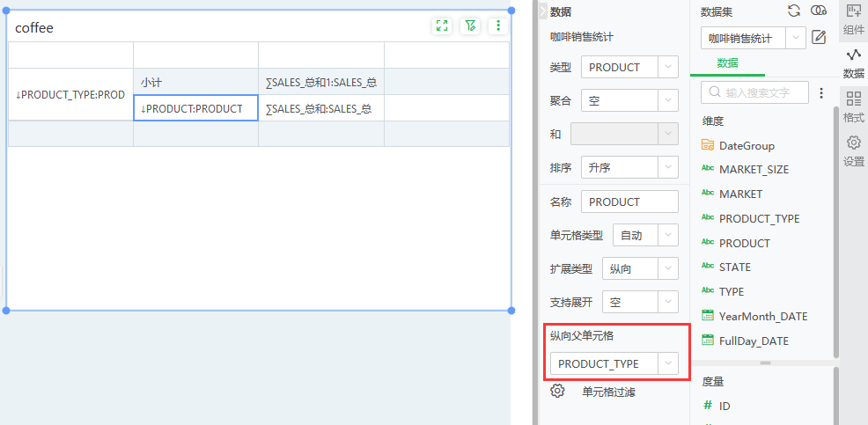868x425 pixels.
Task: Switch to the 组件 sidebar panel
Action: (853, 18)
